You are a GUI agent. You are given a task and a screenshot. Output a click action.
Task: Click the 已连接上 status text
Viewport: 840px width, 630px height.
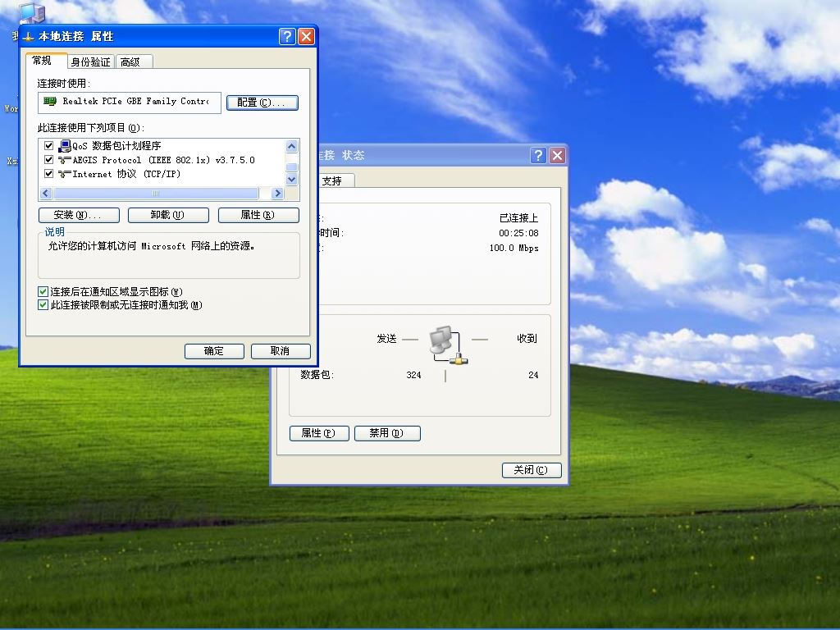click(518, 218)
